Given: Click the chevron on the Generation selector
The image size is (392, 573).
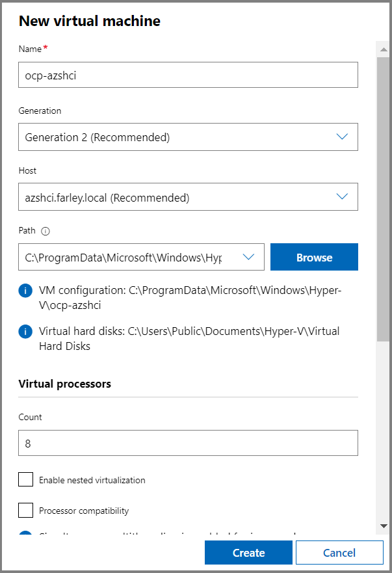Looking at the screenshot, I should click(x=343, y=137).
